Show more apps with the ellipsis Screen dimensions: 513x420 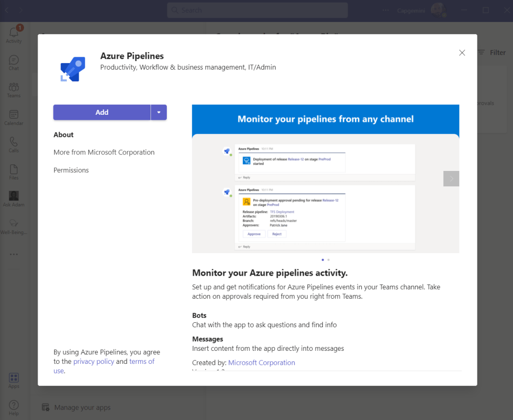tap(14, 254)
